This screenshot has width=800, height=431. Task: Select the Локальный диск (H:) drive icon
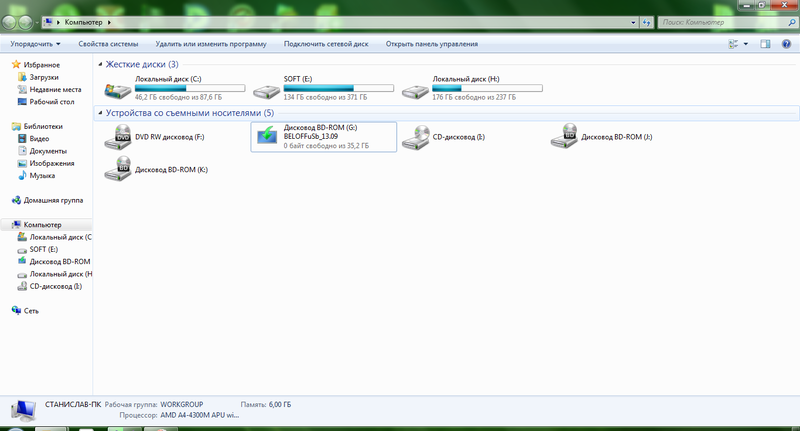[415, 91]
